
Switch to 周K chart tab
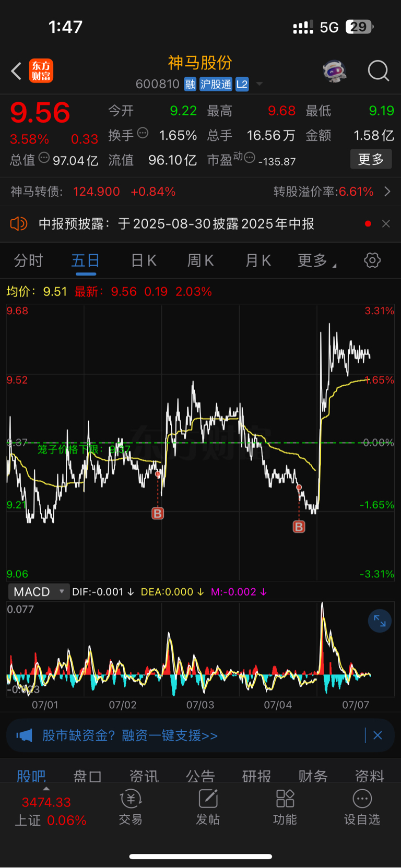click(x=200, y=260)
